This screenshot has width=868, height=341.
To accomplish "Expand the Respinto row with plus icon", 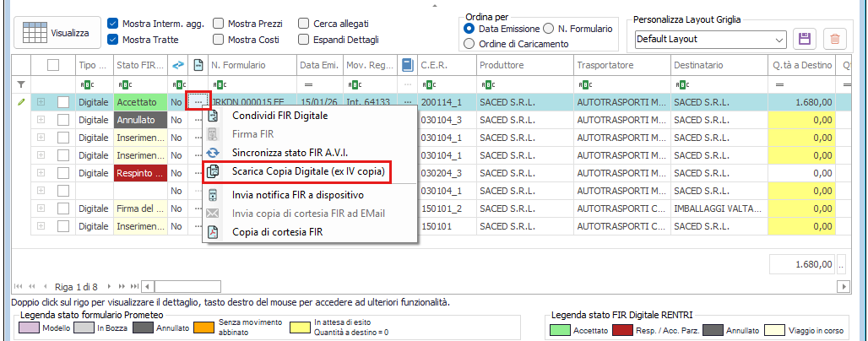I will point(41,173).
